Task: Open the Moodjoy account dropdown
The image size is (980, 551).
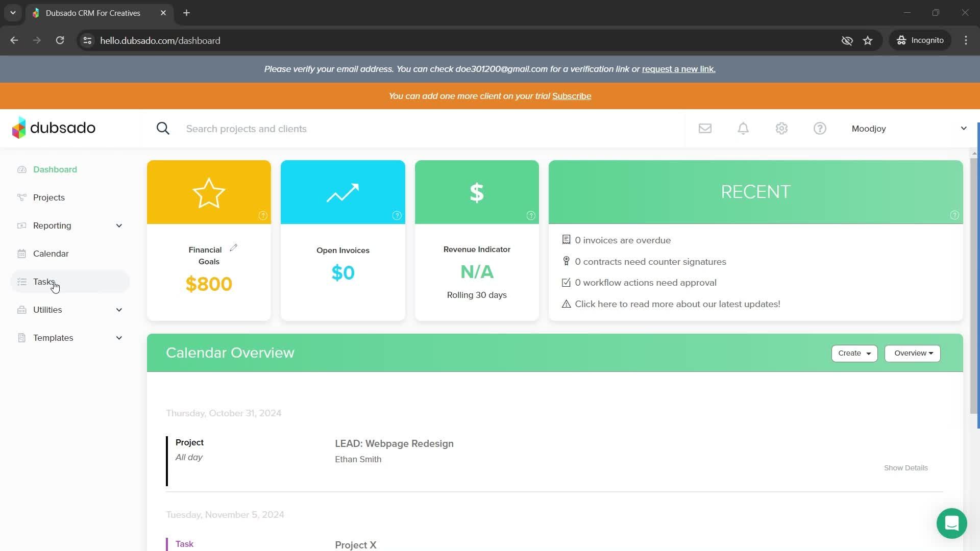Action: point(909,129)
